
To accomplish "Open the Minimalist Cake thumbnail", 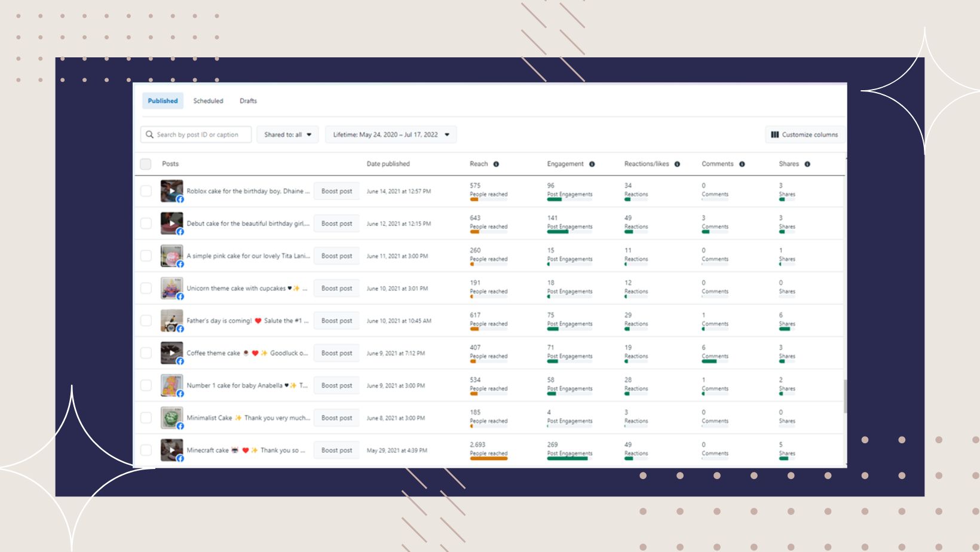I will 171,418.
